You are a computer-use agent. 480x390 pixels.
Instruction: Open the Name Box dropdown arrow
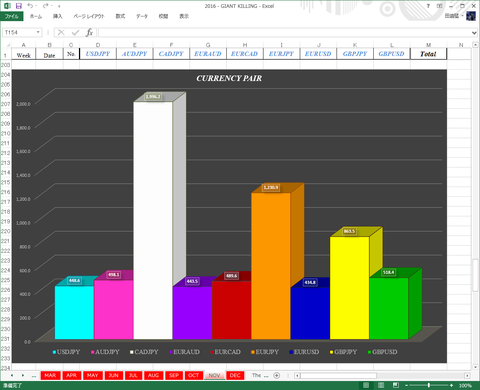click(38, 32)
